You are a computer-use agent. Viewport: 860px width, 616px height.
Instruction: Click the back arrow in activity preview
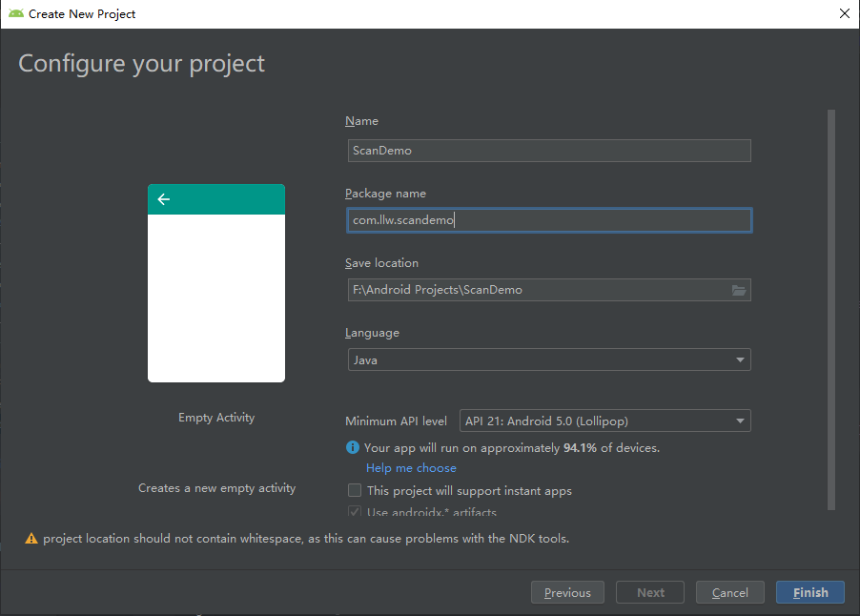163,199
